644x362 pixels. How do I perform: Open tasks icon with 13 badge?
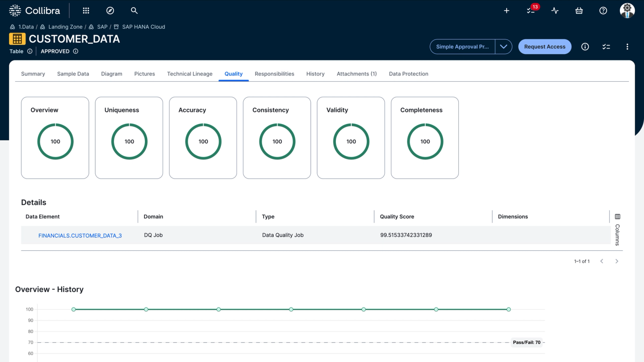531,11
